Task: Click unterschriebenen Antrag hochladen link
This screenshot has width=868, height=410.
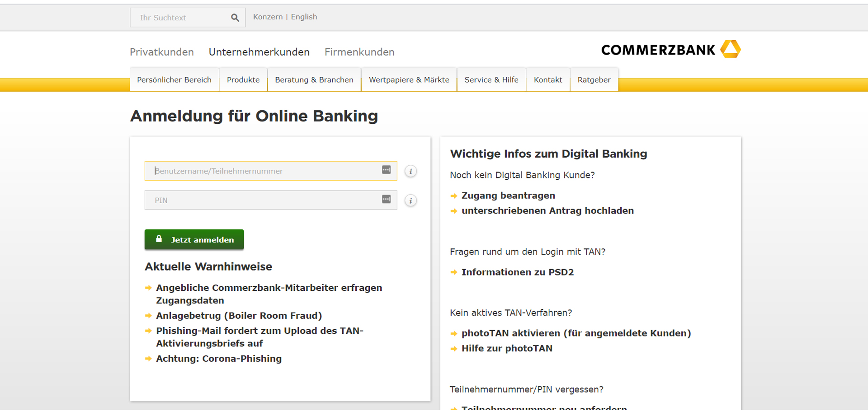Action: (547, 210)
